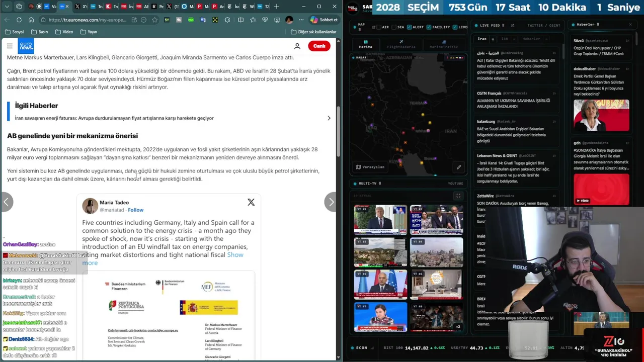Screen dimensions: 644x362
Task: Click the euronews logo
Action: pos(26,46)
